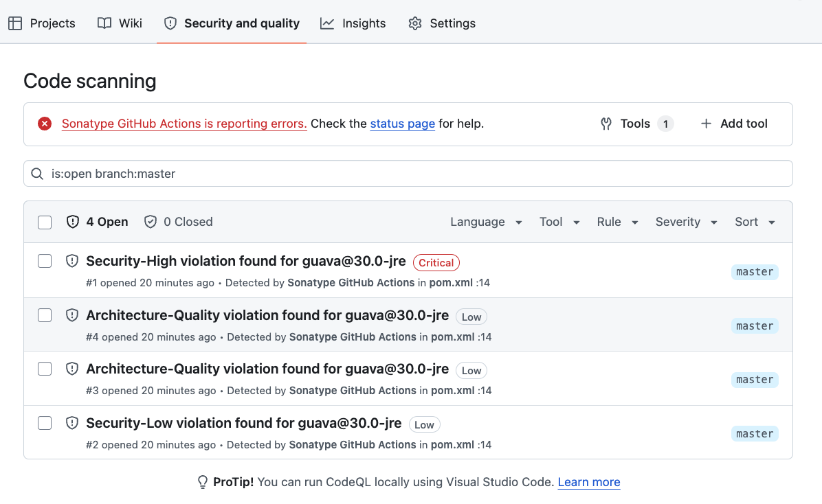Click the Wiki book icon

[104, 23]
